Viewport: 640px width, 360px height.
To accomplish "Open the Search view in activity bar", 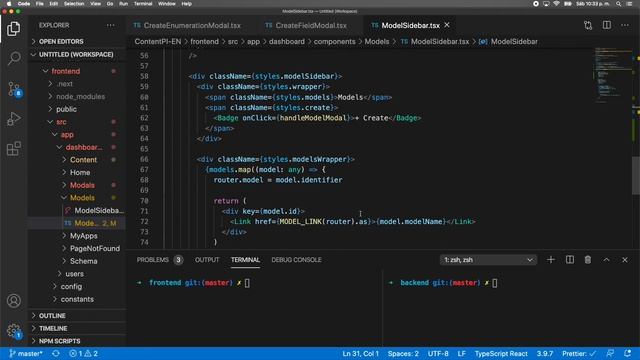I will click(x=13, y=58).
